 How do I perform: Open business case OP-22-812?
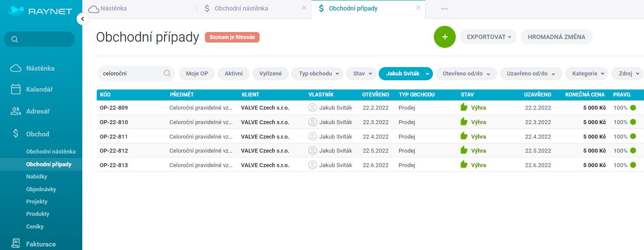(114, 150)
